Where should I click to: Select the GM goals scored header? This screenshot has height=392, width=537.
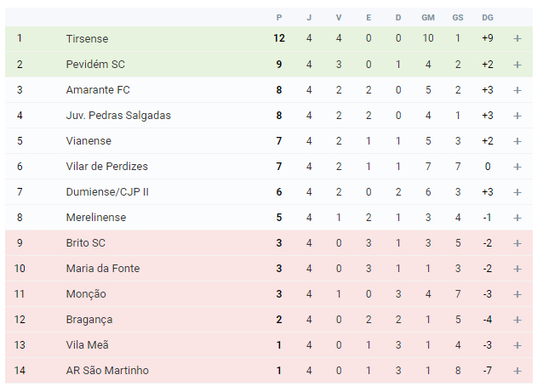coord(428,18)
